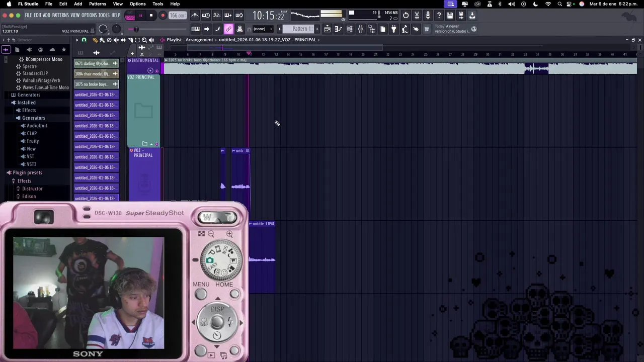The image size is (644, 362).
Task: Open the OPTIONS menu in FL Studio
Action: coord(89,15)
